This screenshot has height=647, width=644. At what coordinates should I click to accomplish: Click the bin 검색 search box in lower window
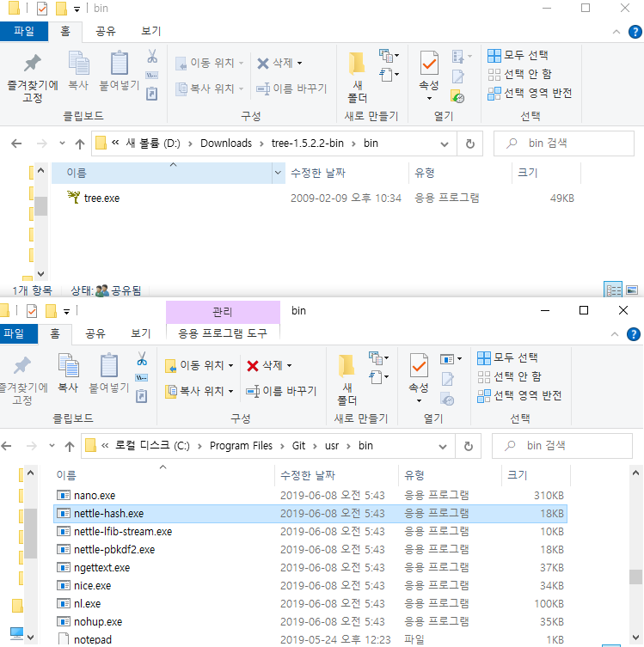561,446
